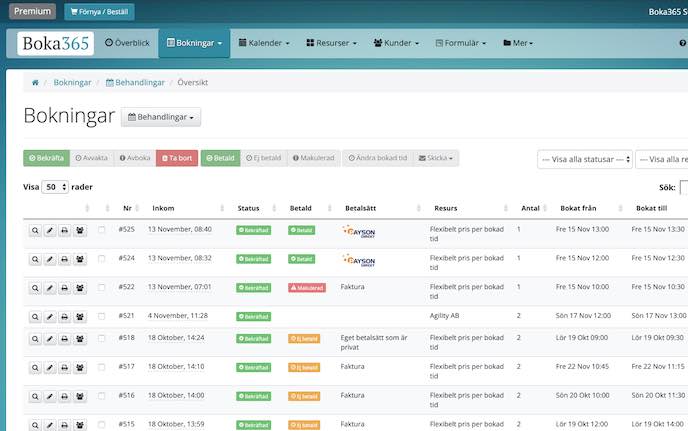Viewport: 688px width, 431px height.
Task: Change the rows-per-page value of 50
Action: point(55,187)
